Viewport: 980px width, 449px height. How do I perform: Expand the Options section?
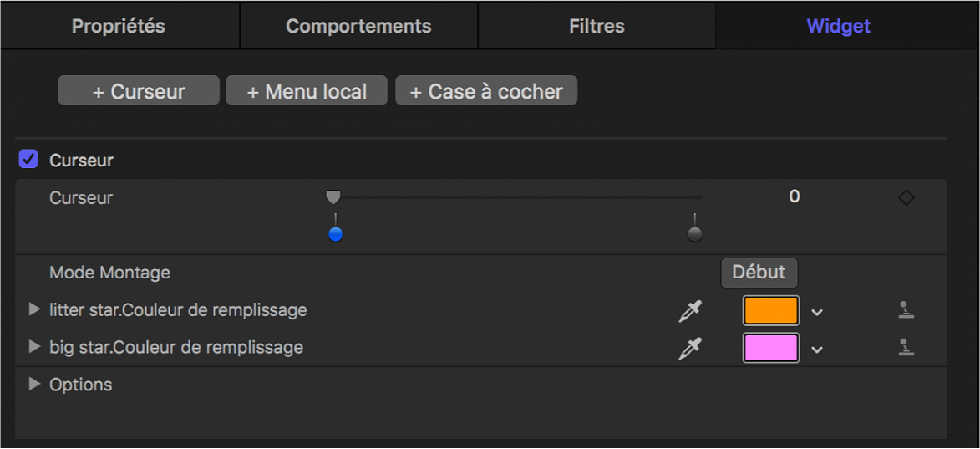34,385
